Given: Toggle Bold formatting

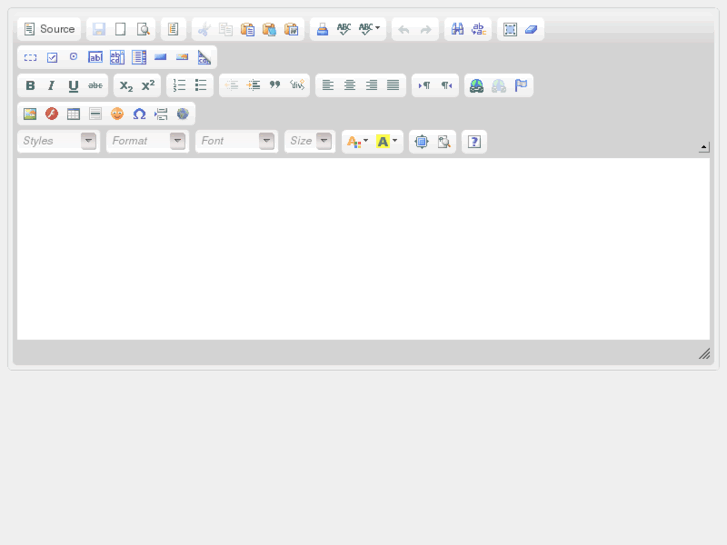Looking at the screenshot, I should coord(30,86).
